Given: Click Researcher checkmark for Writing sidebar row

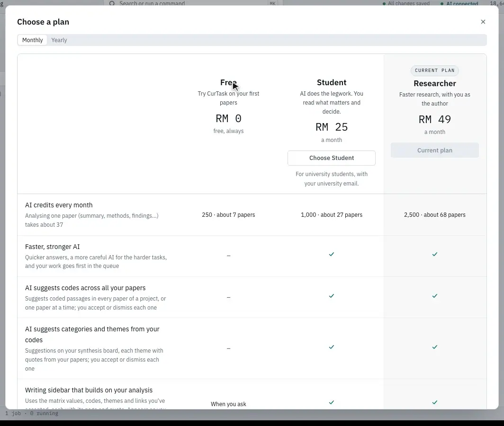Looking at the screenshot, I should pyautogui.click(x=434, y=402).
